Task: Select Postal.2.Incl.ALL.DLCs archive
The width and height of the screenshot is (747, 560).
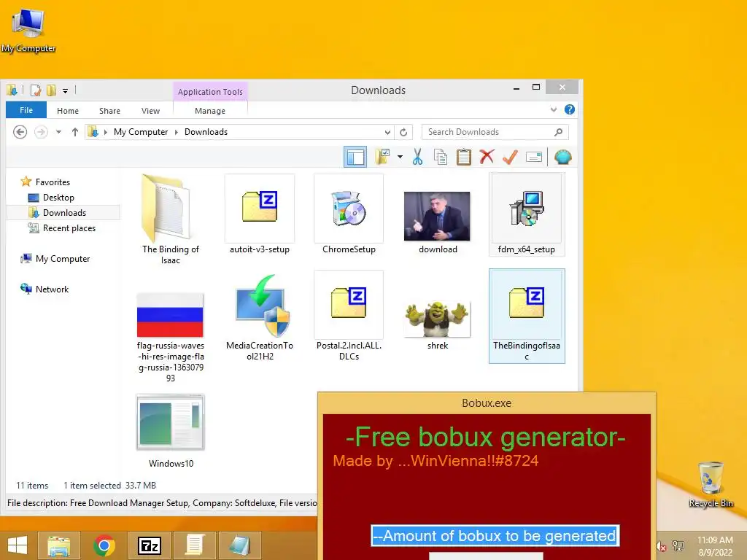Action: pyautogui.click(x=349, y=316)
